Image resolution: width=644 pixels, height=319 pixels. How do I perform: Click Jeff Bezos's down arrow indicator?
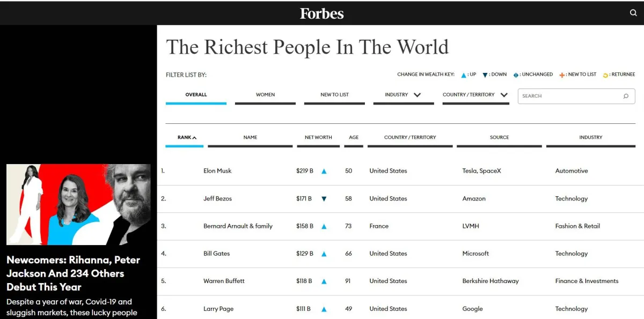(x=324, y=199)
